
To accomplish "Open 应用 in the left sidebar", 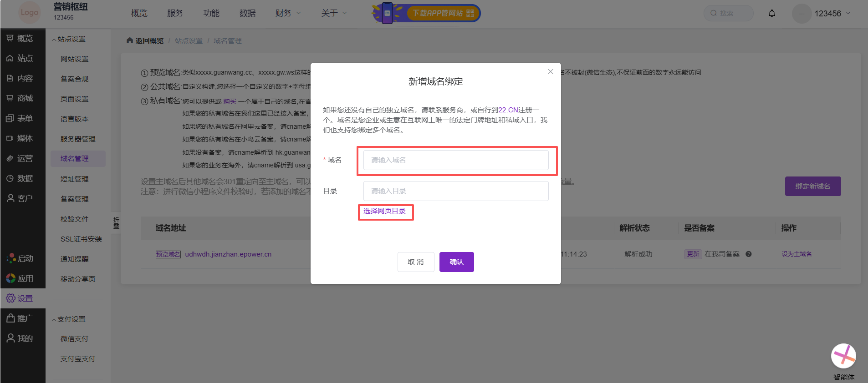I will (20, 278).
